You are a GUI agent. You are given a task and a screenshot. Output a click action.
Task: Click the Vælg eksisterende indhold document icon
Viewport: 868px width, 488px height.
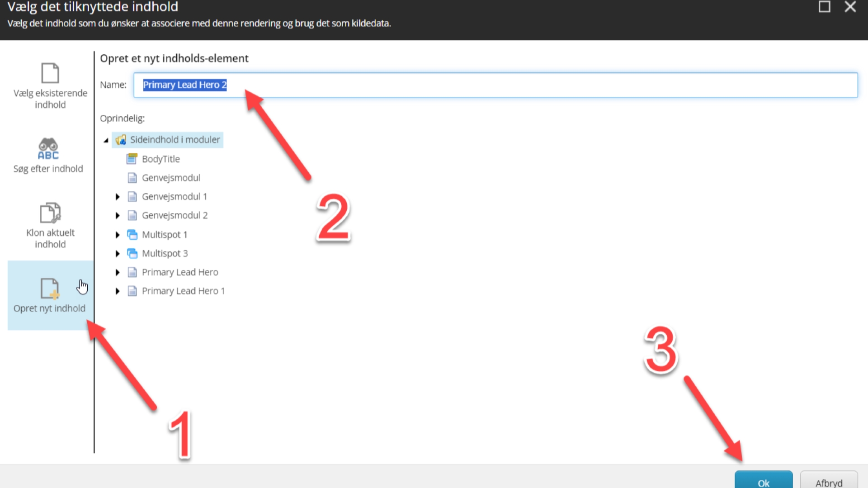pyautogui.click(x=50, y=73)
